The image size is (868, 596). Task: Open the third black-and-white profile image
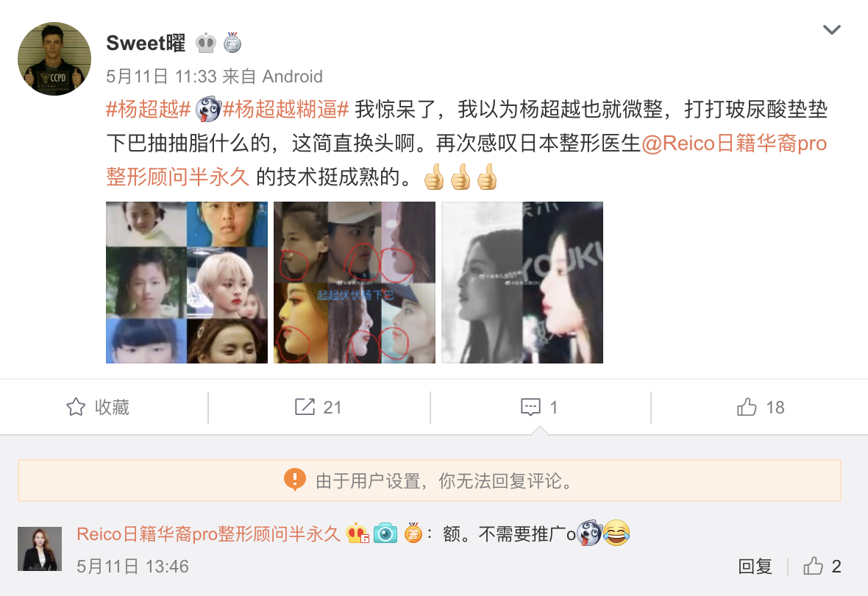point(522,283)
